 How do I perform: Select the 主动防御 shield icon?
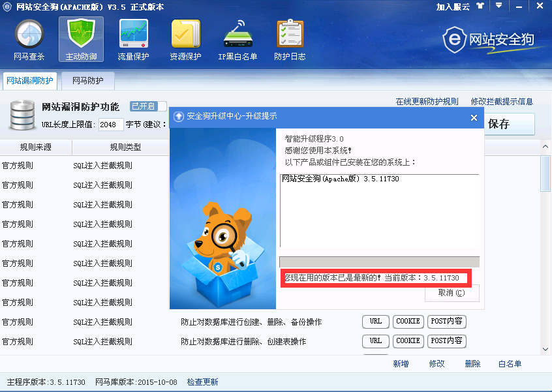[x=81, y=39]
